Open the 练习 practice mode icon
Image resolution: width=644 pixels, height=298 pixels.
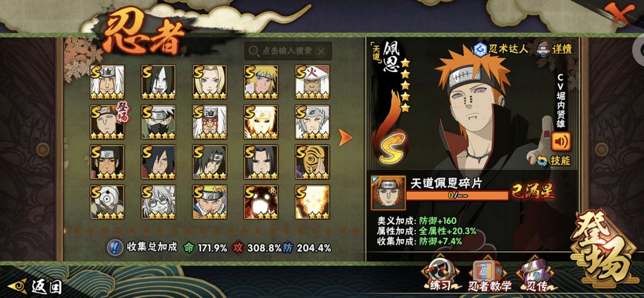tap(440, 275)
